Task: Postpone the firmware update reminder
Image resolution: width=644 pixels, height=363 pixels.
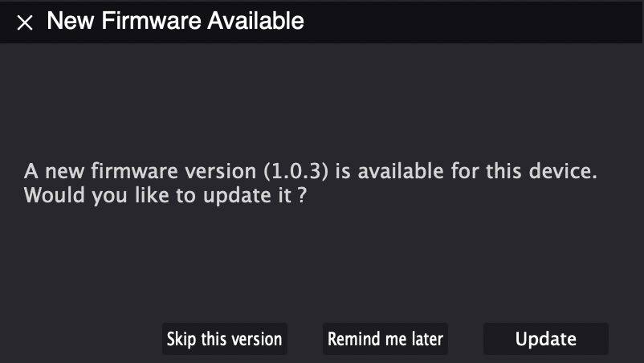Action: (x=385, y=339)
